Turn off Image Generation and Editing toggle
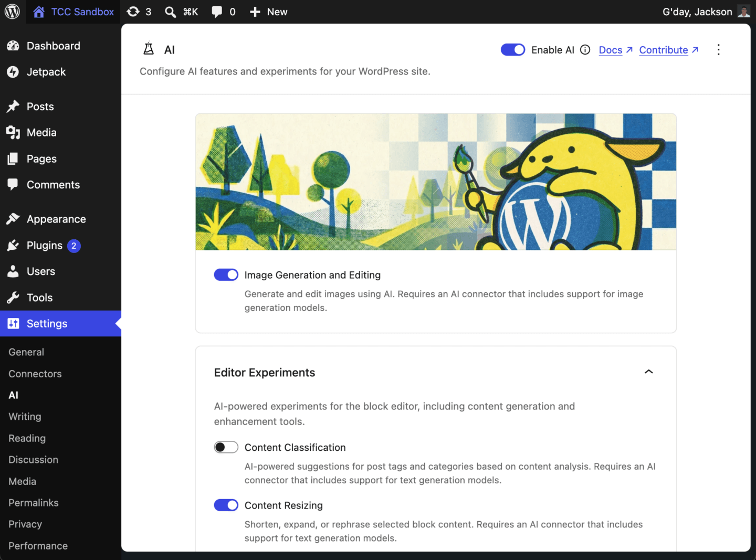756x560 pixels. click(x=226, y=274)
